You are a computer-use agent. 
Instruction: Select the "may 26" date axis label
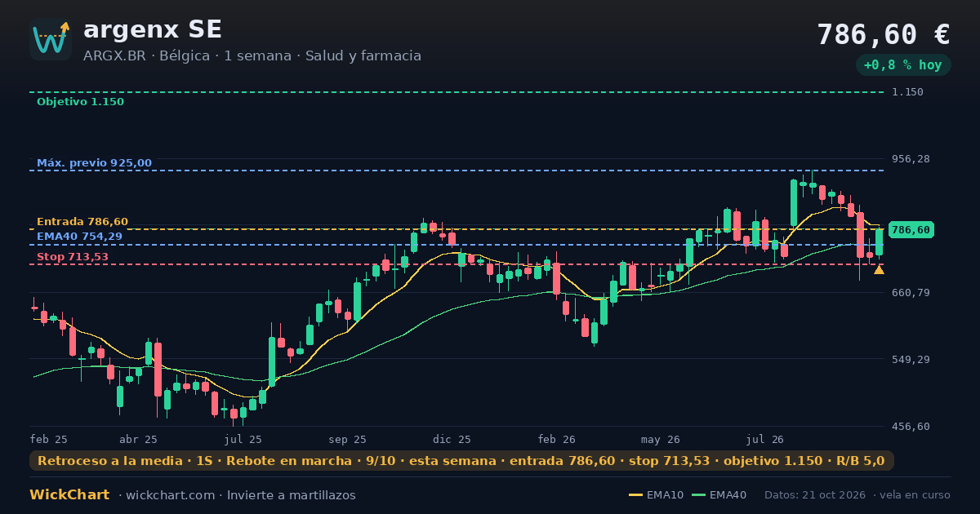661,439
